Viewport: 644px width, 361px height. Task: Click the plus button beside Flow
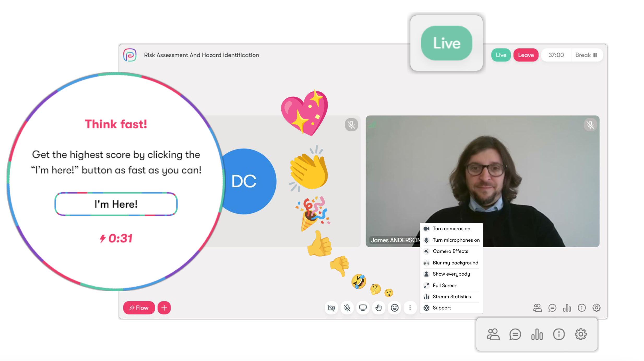(164, 308)
